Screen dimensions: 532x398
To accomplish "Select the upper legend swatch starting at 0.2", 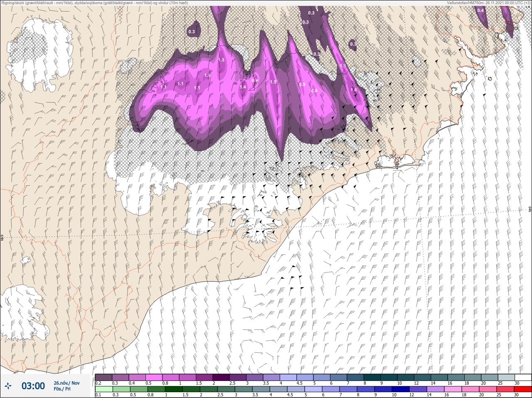I will click(x=103, y=377).
